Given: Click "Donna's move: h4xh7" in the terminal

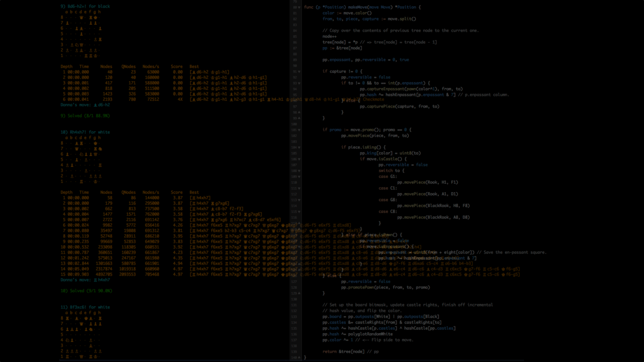Looking at the screenshot, I should (x=85, y=280).
